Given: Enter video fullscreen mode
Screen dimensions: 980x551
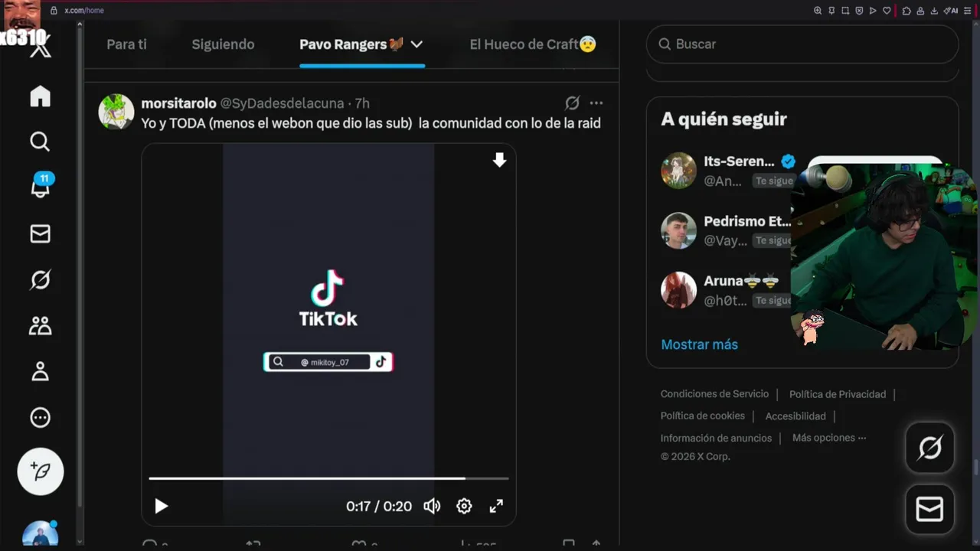Looking at the screenshot, I should tap(496, 506).
